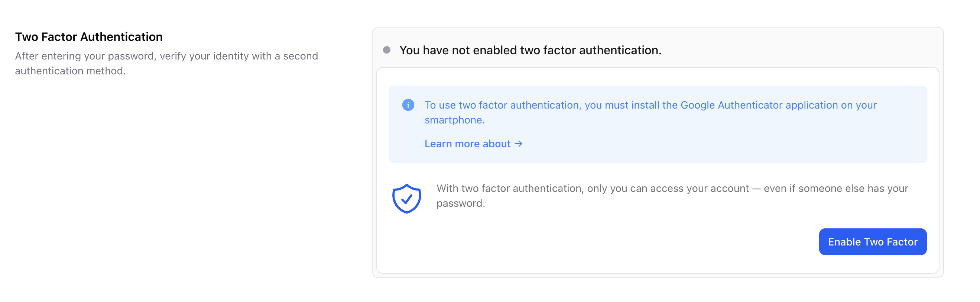Click the word password in the shield description

click(460, 203)
